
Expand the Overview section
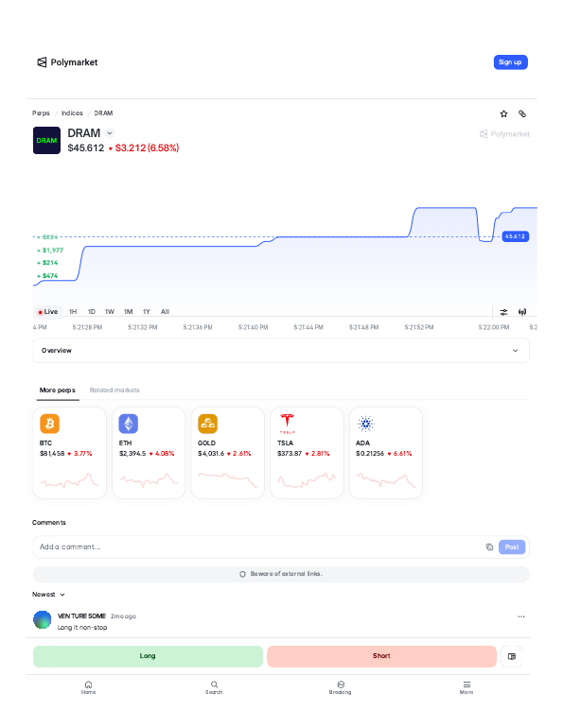point(281,351)
